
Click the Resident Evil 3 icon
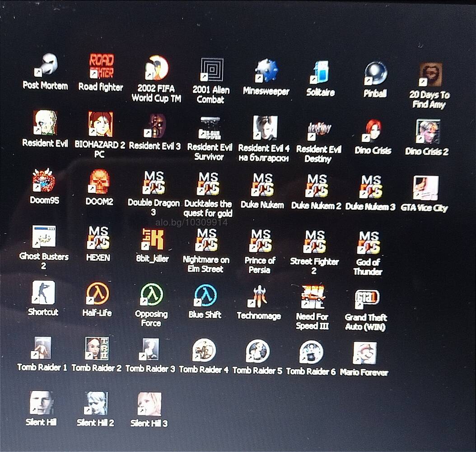(155, 126)
